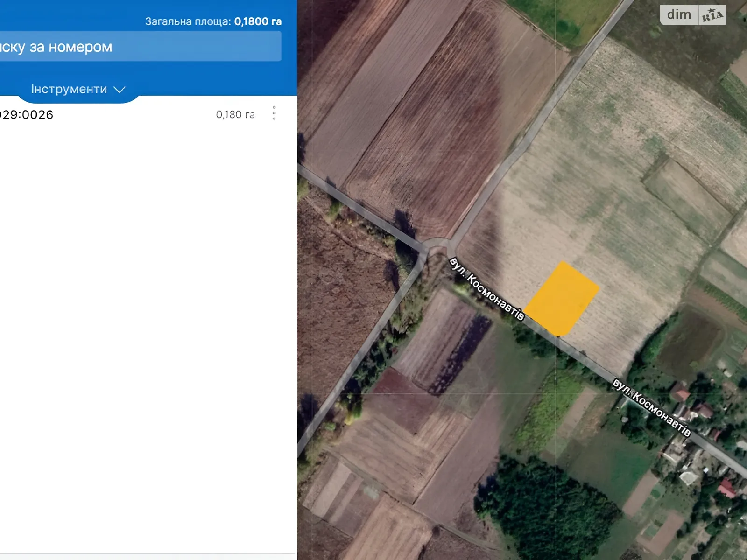747x560 pixels.
Task: Click the large brown plowed field
Action: pos(434,117)
